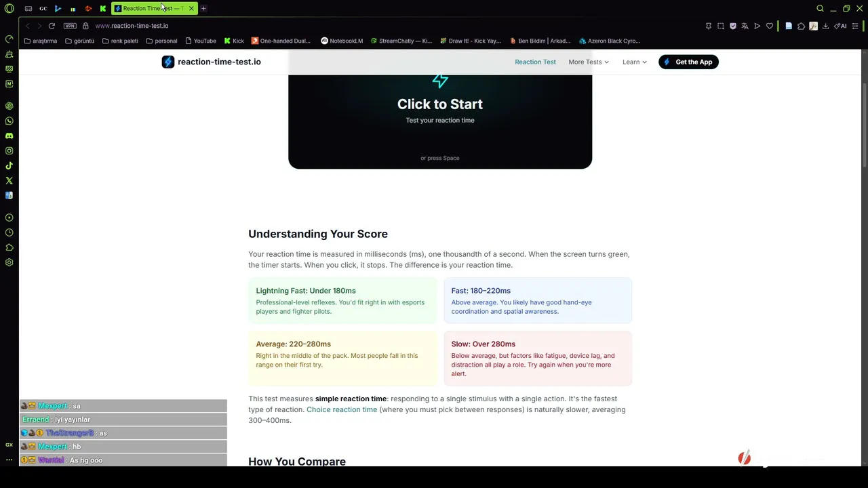The width and height of the screenshot is (868, 488).
Task: Go to Reaction Test nav link
Action: tap(535, 62)
